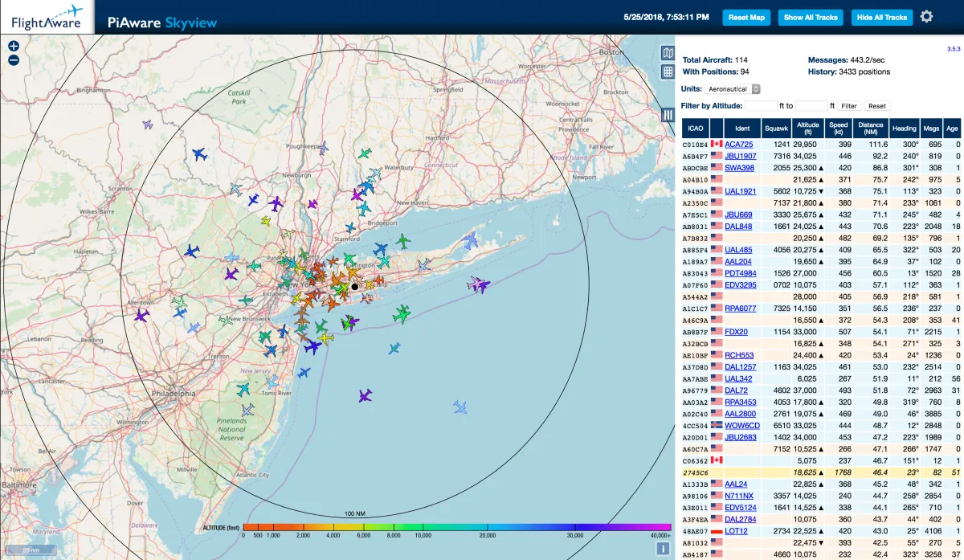Show map attribution info icon
Image resolution: width=964 pixels, height=560 pixels.
(x=664, y=549)
